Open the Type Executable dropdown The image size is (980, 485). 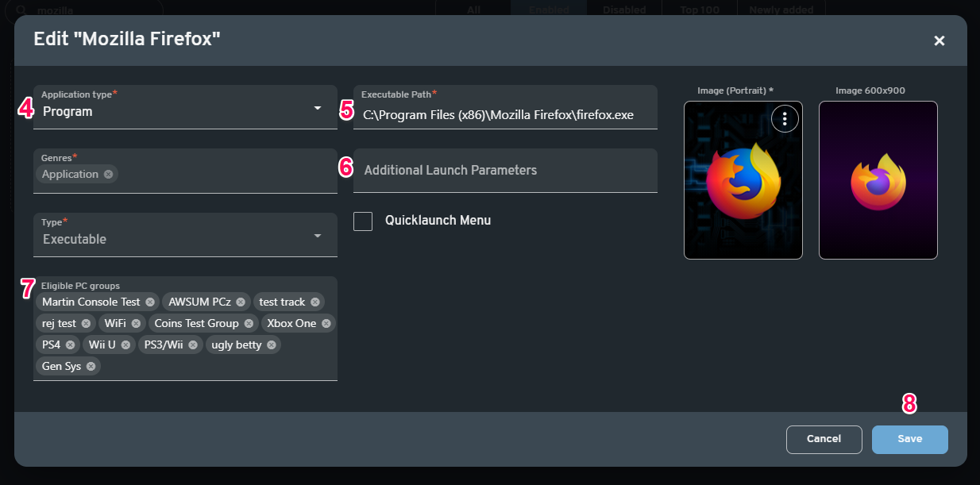[185, 235]
